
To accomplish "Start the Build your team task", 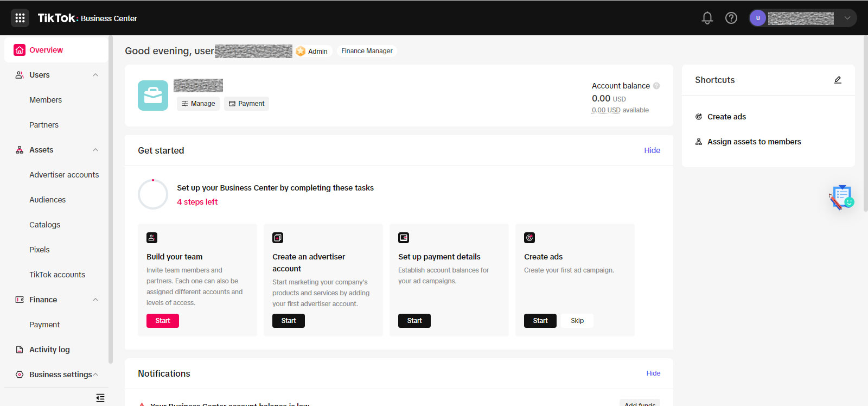I will pos(163,321).
